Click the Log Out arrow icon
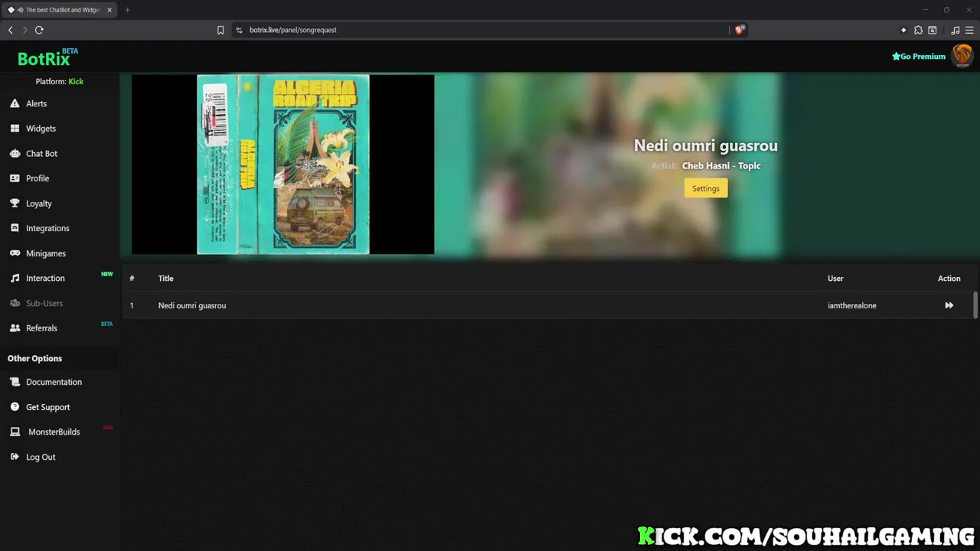 tap(15, 457)
